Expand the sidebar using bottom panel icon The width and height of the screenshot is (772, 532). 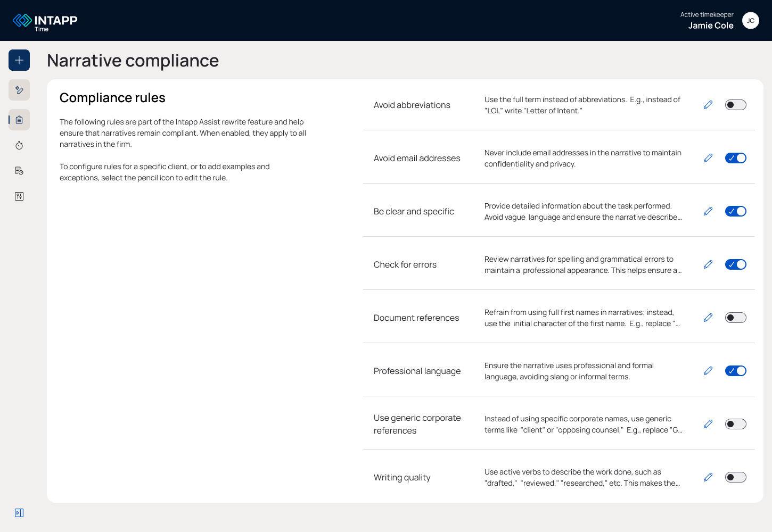(x=19, y=513)
